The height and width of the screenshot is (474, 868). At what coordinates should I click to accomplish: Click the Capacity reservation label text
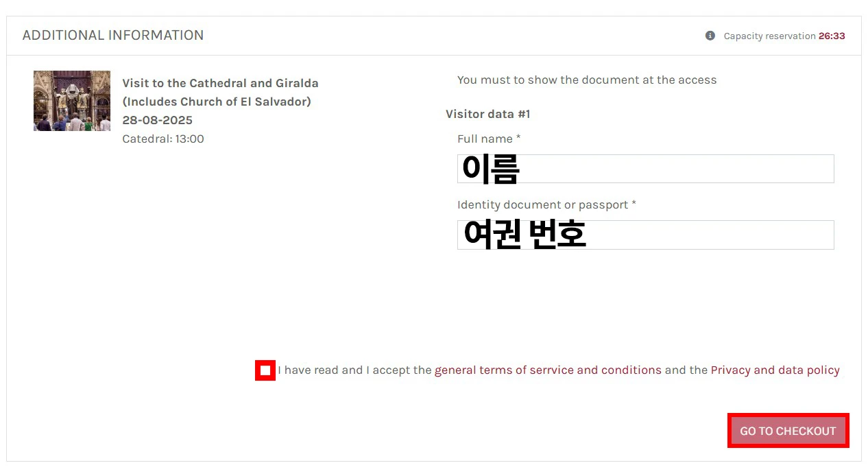point(769,36)
